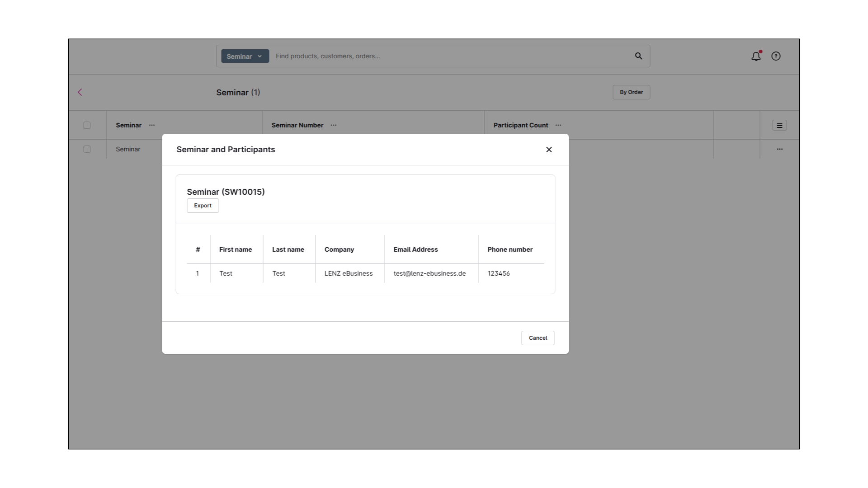
Task: Open the list settings hamburger icon
Action: (x=779, y=126)
